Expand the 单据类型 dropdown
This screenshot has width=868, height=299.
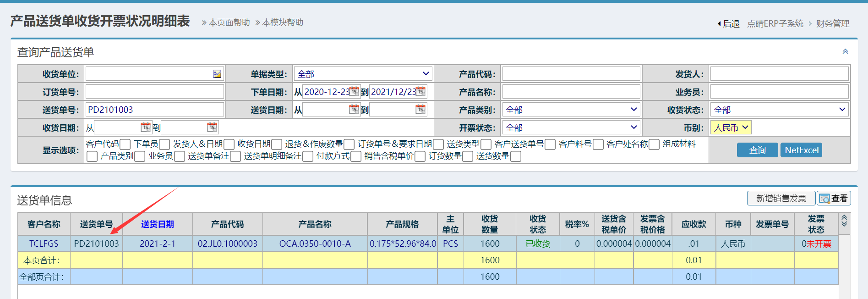[x=363, y=74]
